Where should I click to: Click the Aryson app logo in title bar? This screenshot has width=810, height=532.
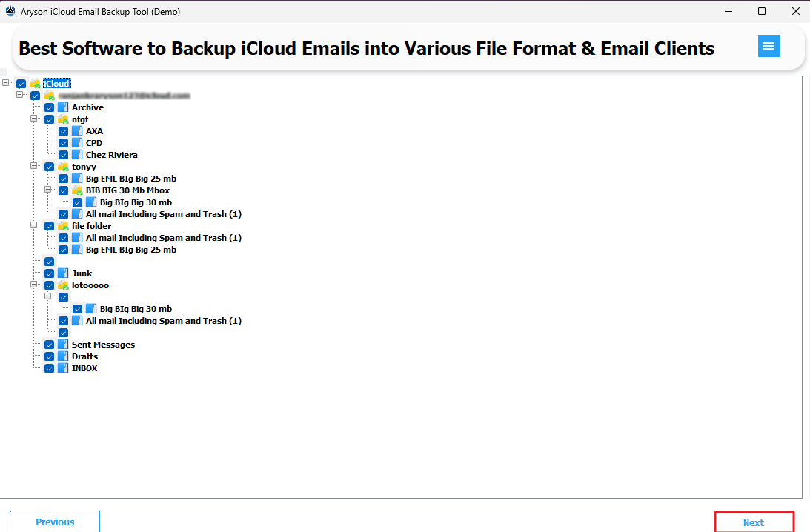point(10,11)
